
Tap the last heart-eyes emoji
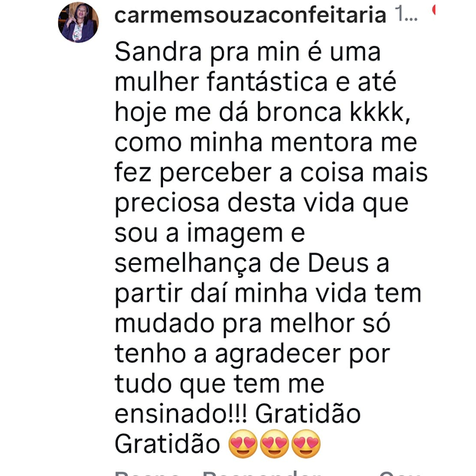click(305, 444)
